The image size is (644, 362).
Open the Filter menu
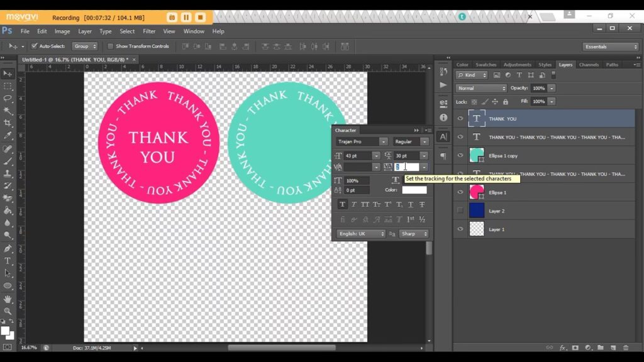pos(149,31)
